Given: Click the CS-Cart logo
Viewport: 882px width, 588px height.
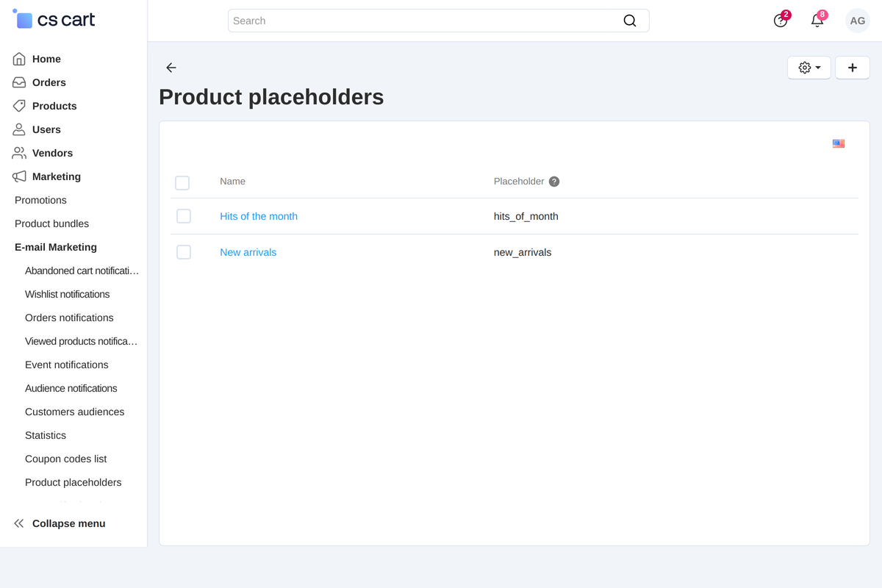Looking at the screenshot, I should 54,20.
